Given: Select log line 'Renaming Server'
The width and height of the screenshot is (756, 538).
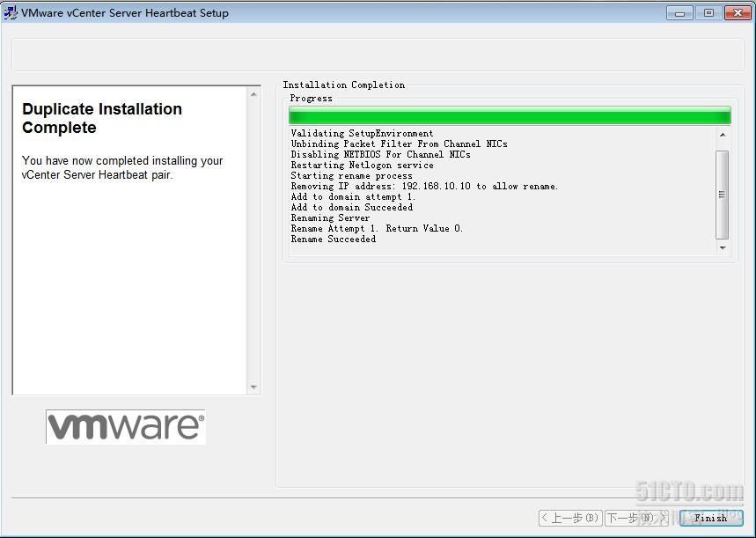Looking at the screenshot, I should 330,218.
